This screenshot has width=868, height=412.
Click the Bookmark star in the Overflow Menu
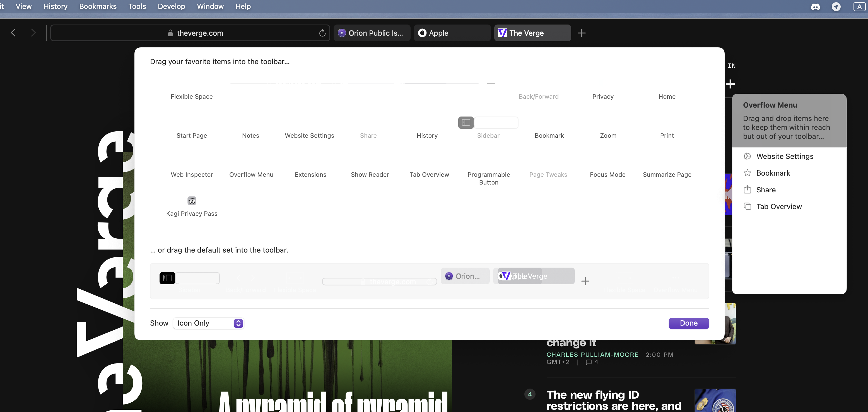pyautogui.click(x=748, y=173)
